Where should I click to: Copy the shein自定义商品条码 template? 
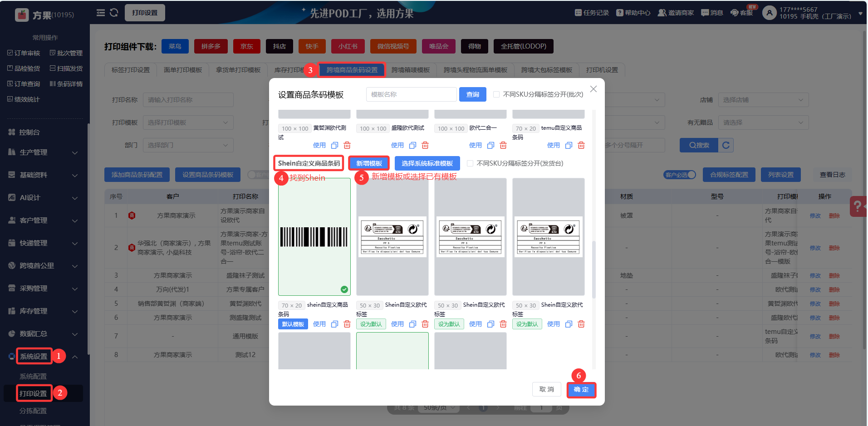coord(334,324)
